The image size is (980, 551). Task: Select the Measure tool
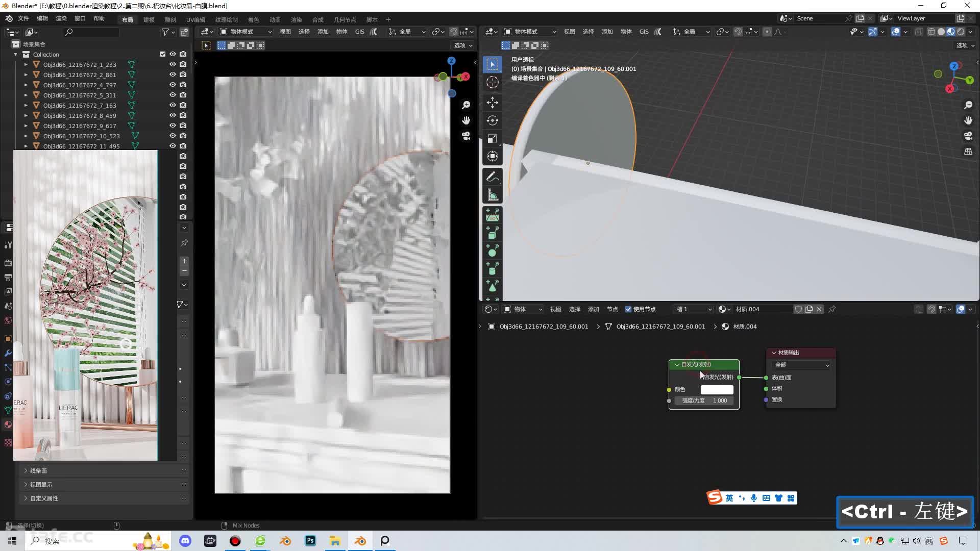tap(492, 194)
